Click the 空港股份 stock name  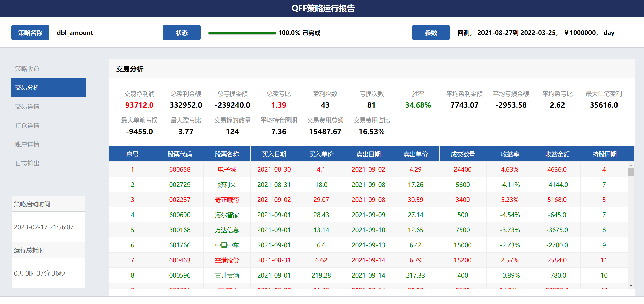(227, 260)
